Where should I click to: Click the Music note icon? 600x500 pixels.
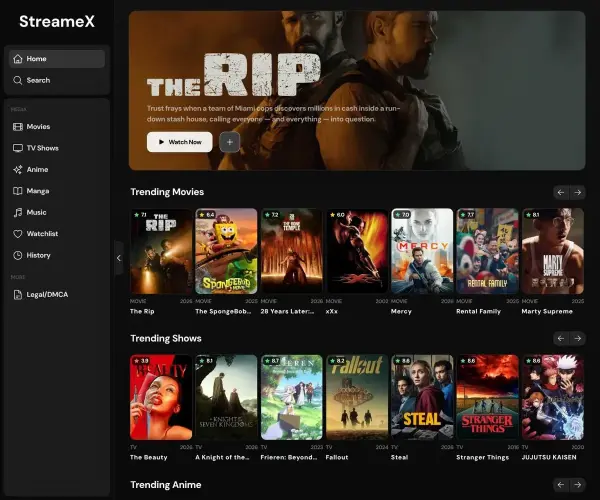point(18,212)
